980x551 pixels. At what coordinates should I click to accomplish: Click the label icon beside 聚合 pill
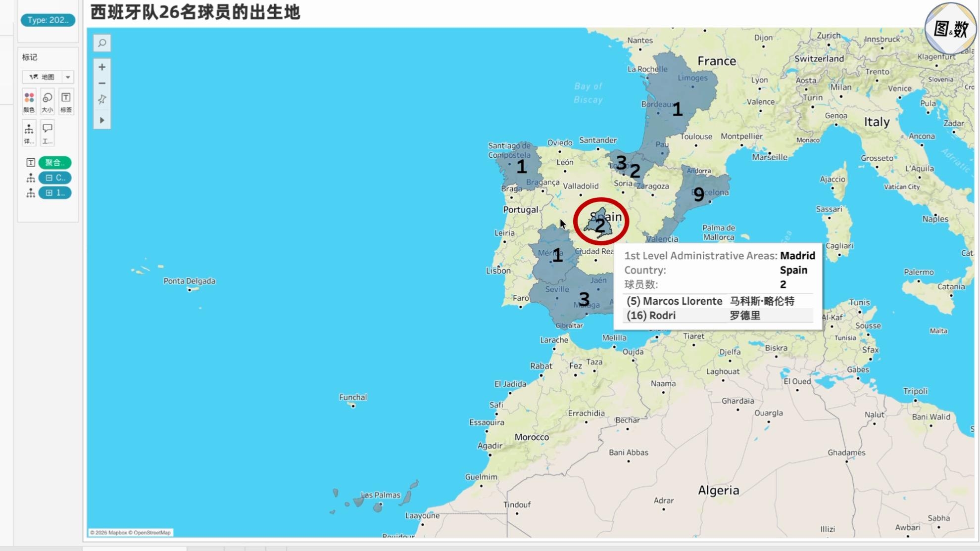[30, 162]
